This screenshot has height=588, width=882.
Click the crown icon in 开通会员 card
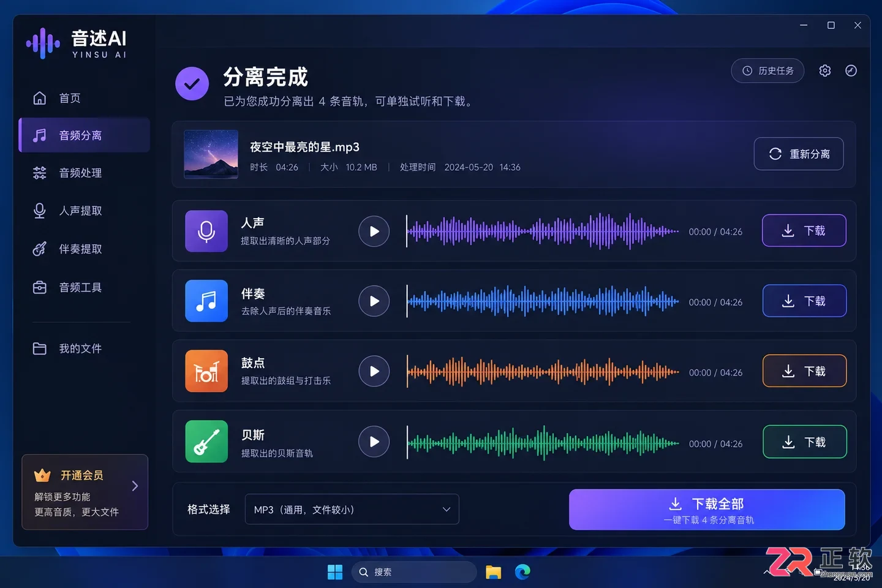pyautogui.click(x=42, y=475)
